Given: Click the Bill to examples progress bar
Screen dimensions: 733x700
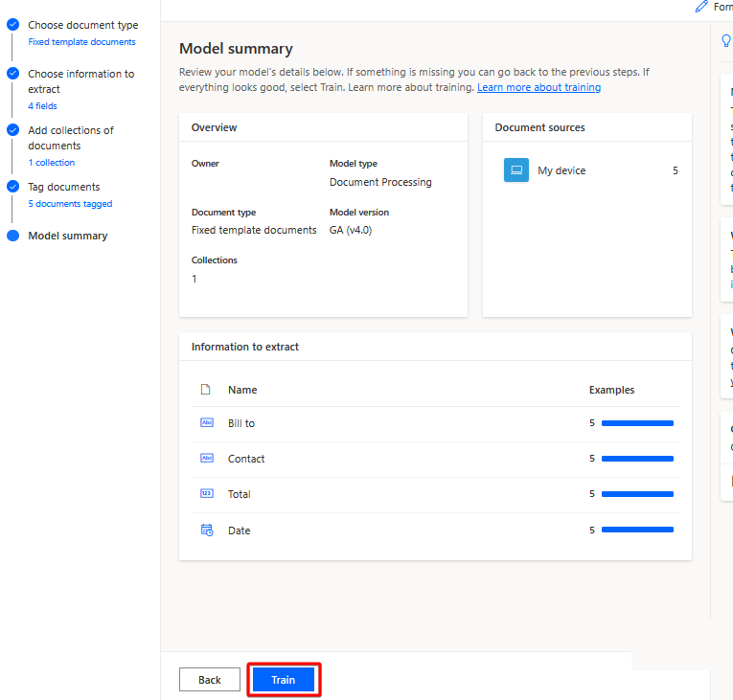Looking at the screenshot, I should coord(637,423).
